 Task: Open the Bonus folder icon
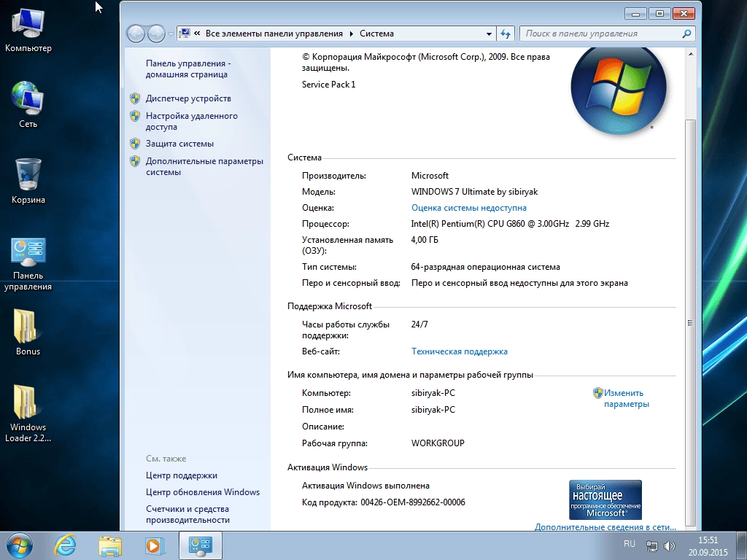point(28,332)
